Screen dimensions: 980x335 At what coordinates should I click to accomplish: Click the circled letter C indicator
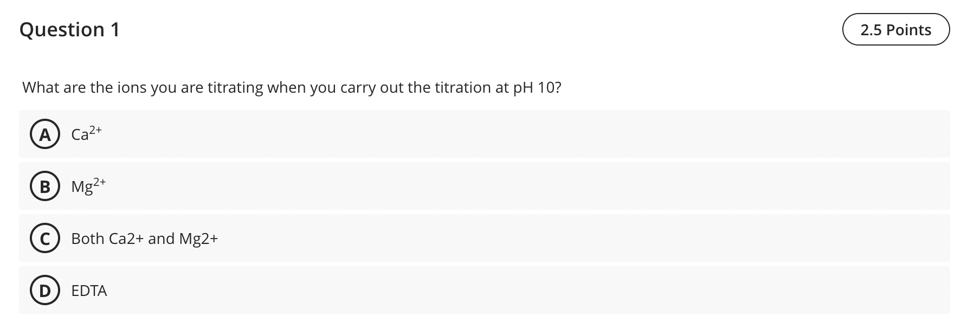[44, 239]
